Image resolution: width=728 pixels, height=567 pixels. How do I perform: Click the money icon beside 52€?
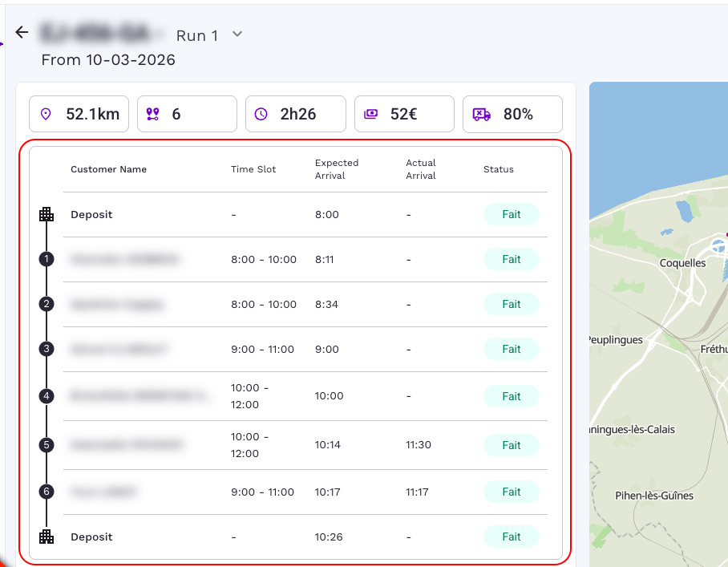(x=370, y=115)
